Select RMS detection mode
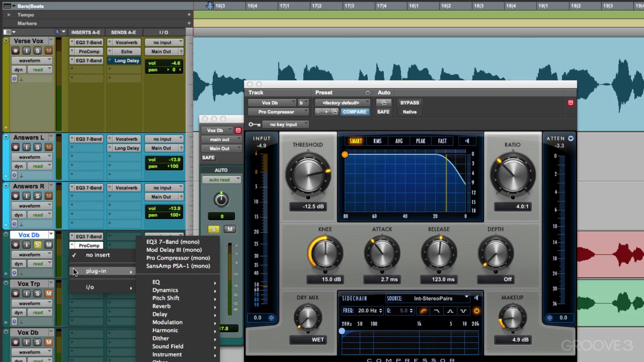644x362 pixels. (378, 141)
